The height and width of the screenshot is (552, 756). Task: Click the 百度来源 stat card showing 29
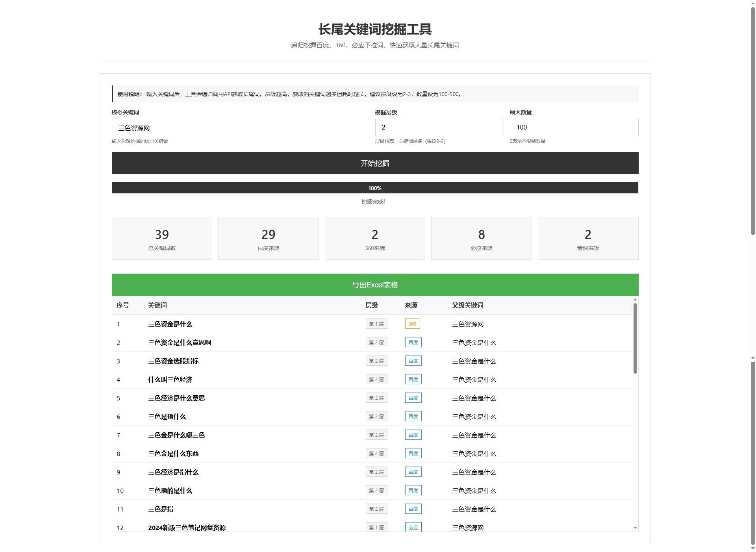click(x=268, y=238)
